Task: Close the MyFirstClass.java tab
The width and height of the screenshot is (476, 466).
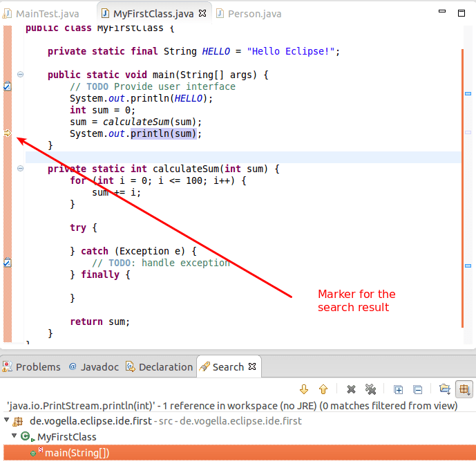Action: tap(202, 13)
